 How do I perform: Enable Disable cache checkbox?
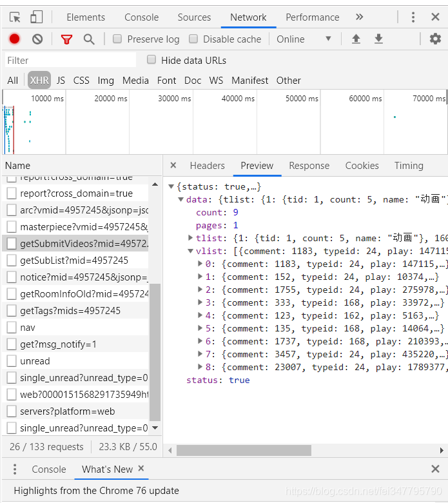pos(193,39)
